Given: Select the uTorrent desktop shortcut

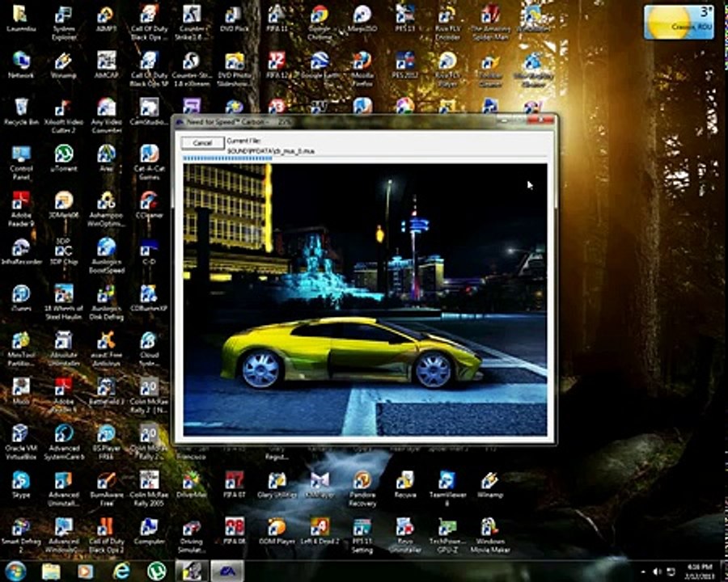Looking at the screenshot, I should (x=64, y=158).
